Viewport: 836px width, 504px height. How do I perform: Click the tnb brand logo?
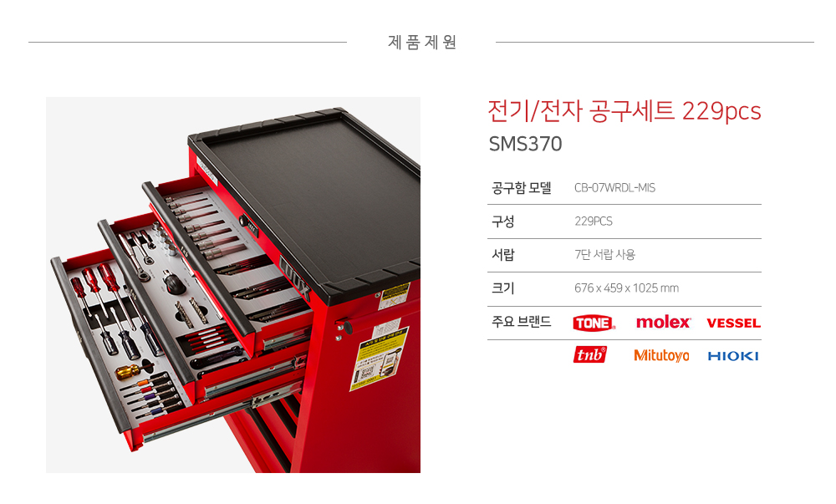click(589, 354)
